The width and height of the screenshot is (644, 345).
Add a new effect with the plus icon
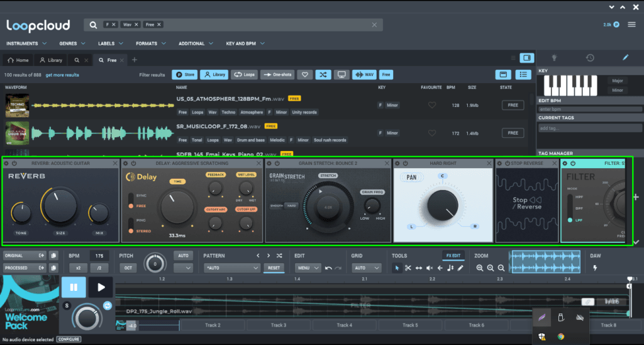click(x=636, y=197)
